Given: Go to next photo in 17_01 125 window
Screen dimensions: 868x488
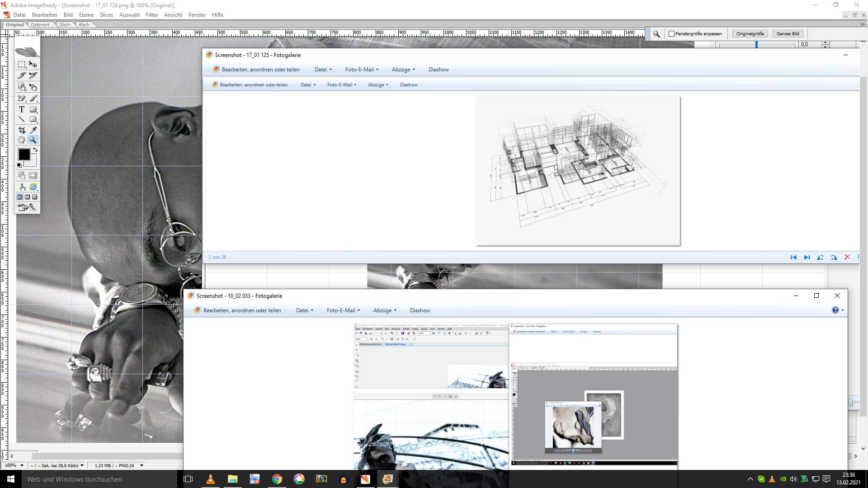Looking at the screenshot, I should click(x=807, y=257).
